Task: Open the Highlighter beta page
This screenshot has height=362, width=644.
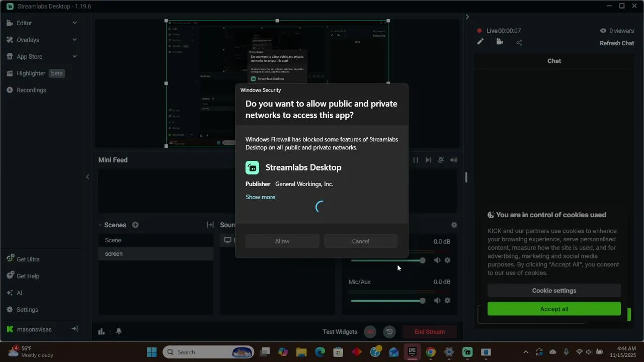Action: pos(35,73)
